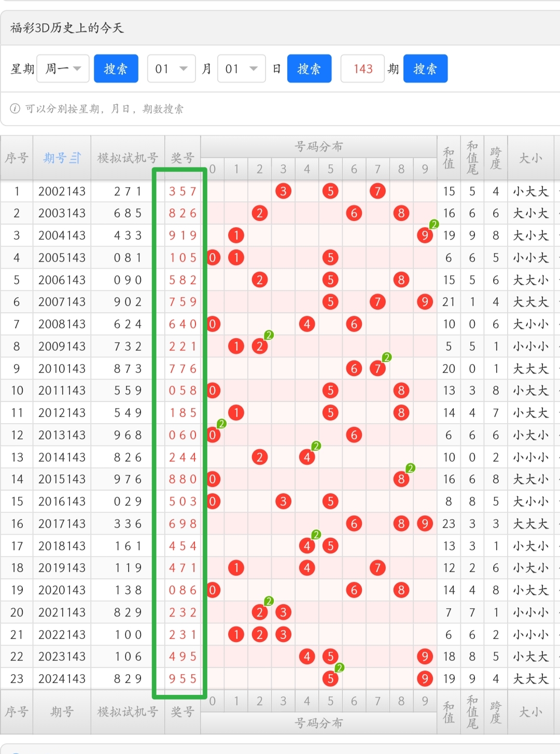
Task: Click 搜索 button next to weekday selector
Action: pyautogui.click(x=116, y=68)
